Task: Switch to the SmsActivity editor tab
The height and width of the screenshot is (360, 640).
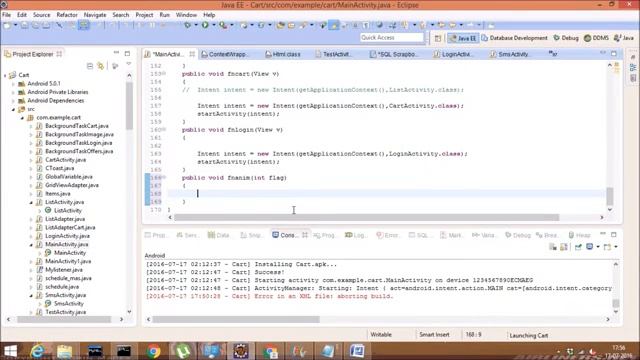Action: click(x=510, y=54)
